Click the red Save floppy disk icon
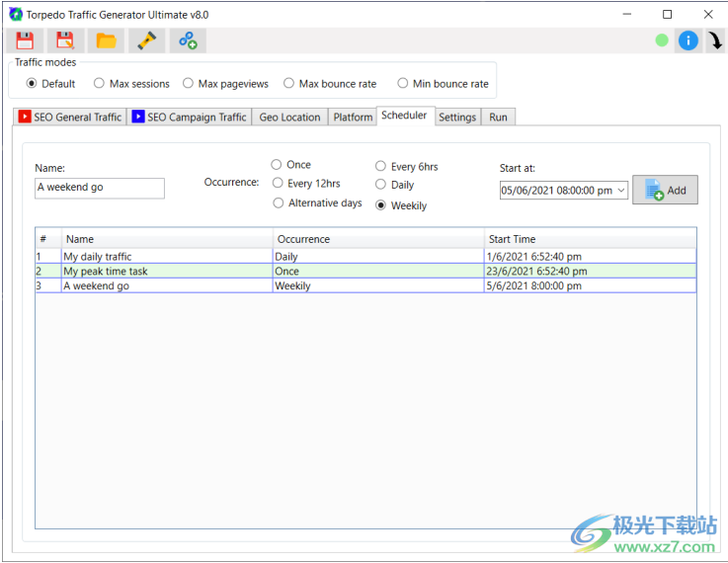This screenshot has width=728, height=563. click(x=25, y=40)
